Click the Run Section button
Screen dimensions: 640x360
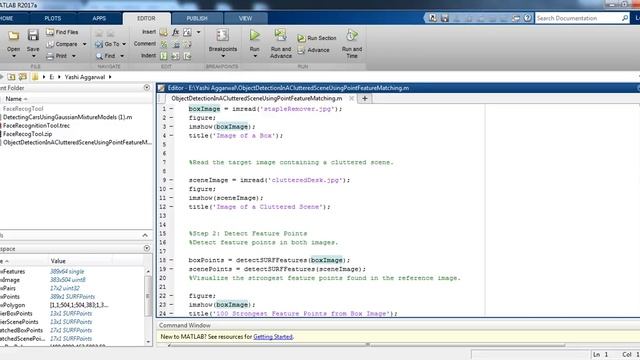[317, 38]
